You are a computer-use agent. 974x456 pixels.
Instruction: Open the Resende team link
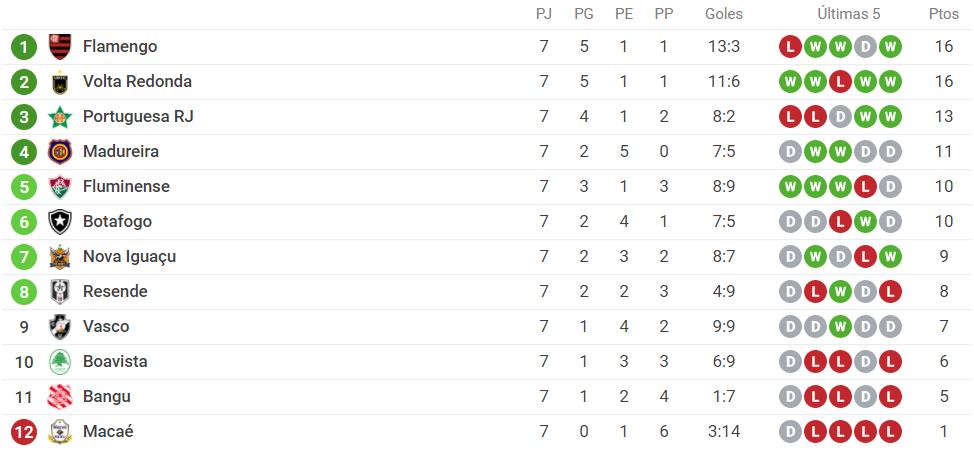pos(115,291)
